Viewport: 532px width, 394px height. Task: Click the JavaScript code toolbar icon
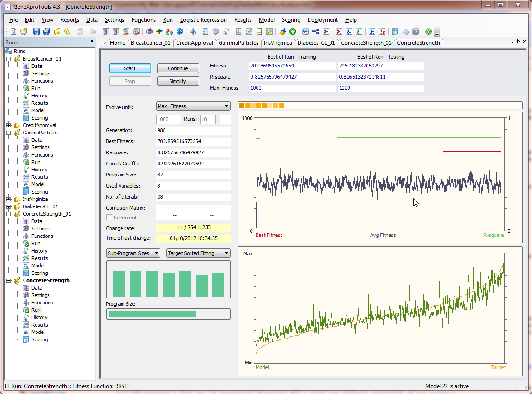click(x=382, y=31)
